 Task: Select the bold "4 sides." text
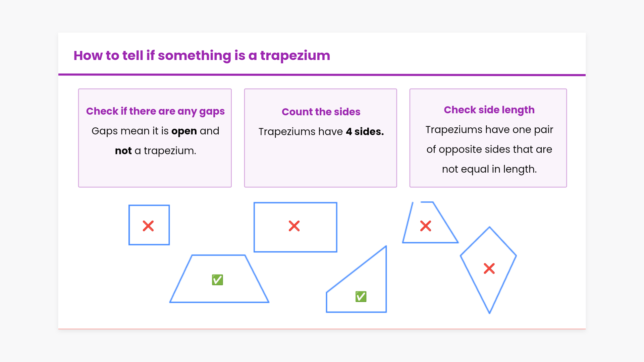pos(365,132)
